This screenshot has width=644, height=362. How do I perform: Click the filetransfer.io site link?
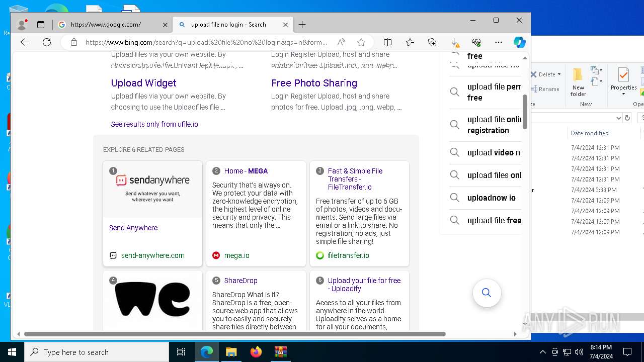[348, 255]
